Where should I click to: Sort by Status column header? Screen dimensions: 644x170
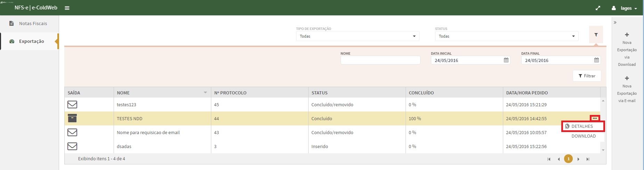point(357,93)
